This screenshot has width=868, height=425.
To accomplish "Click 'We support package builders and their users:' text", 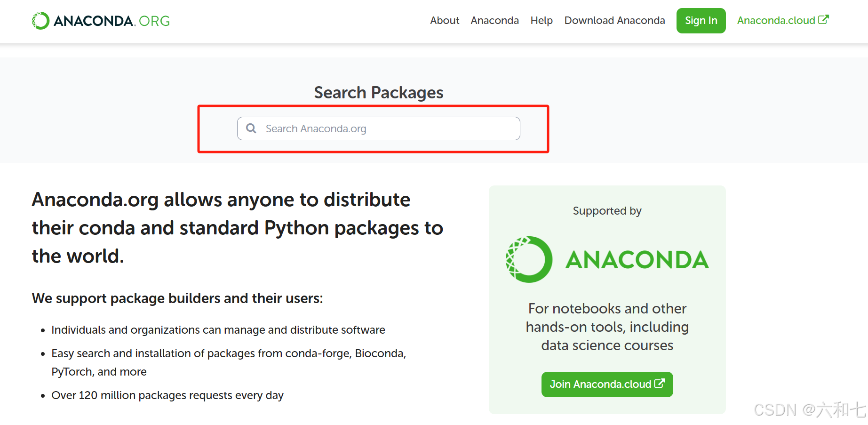I will point(177,298).
